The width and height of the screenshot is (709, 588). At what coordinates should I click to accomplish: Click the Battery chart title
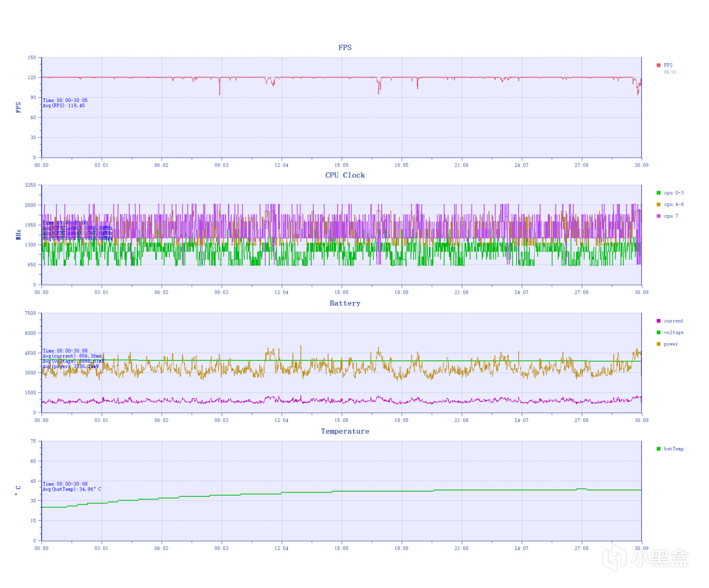click(345, 303)
